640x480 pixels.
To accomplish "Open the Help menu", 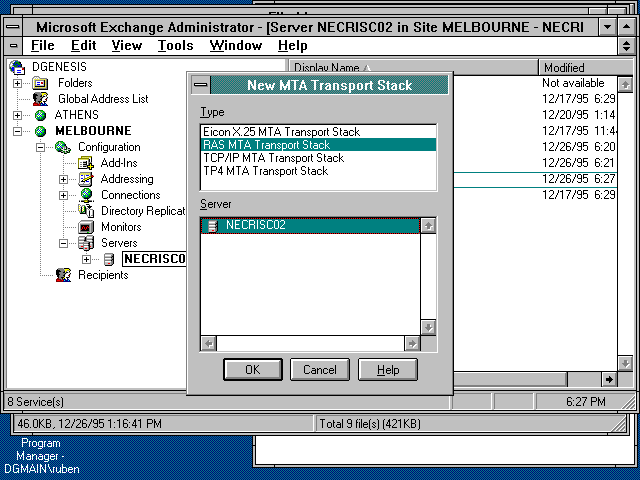I will [293, 45].
